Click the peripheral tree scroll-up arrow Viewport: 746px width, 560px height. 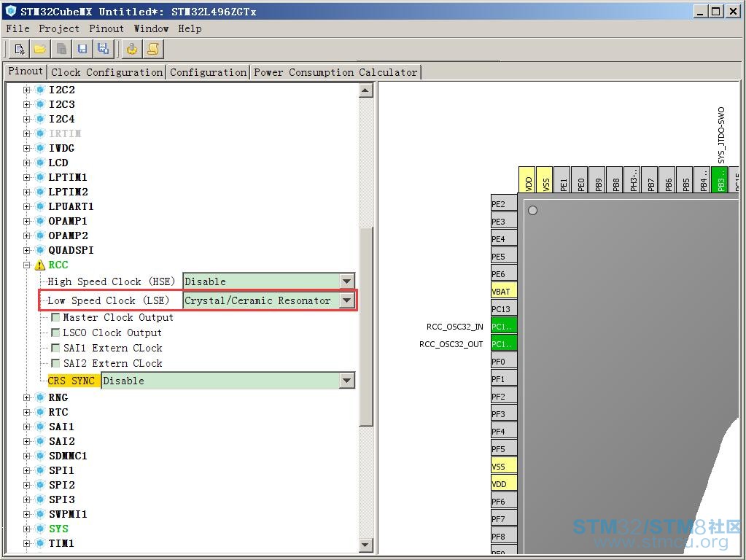coord(365,90)
